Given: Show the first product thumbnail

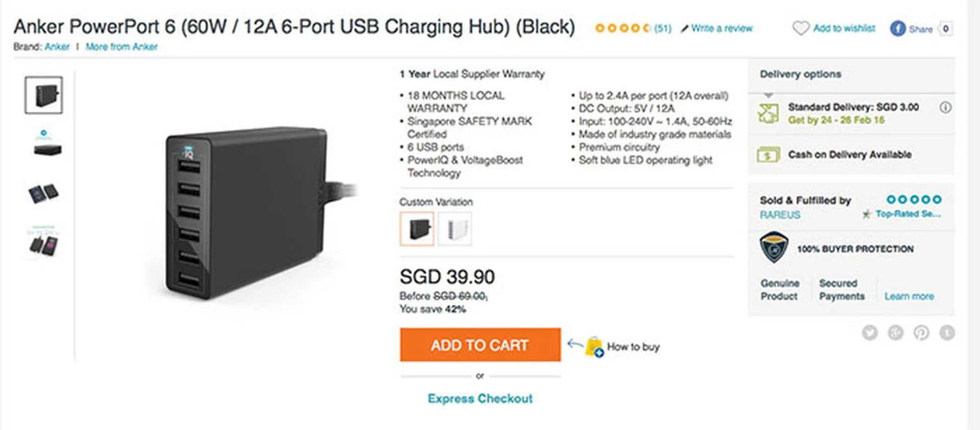Looking at the screenshot, I should (x=44, y=95).
